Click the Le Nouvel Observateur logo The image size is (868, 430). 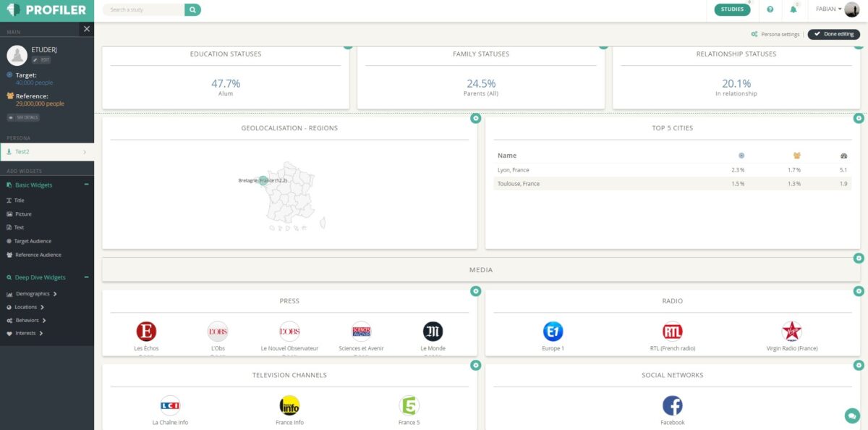[289, 332]
